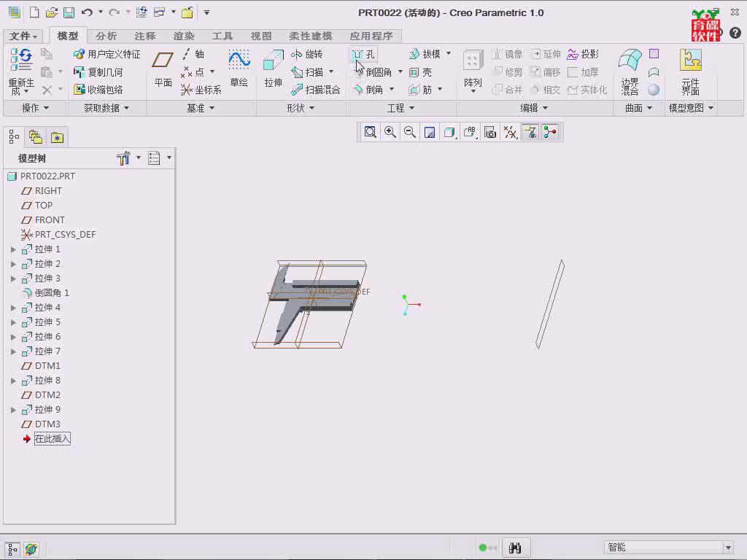Image resolution: width=747 pixels, height=560 pixels.
Task: Click the 拔模 (Draft) tool
Action: pos(425,54)
